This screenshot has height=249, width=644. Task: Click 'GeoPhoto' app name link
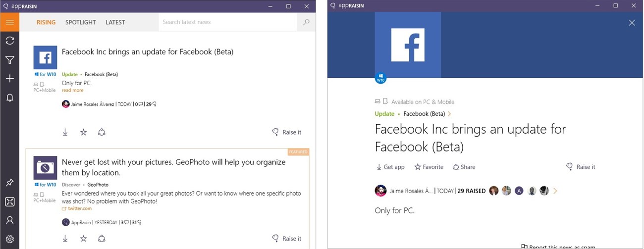98,185
